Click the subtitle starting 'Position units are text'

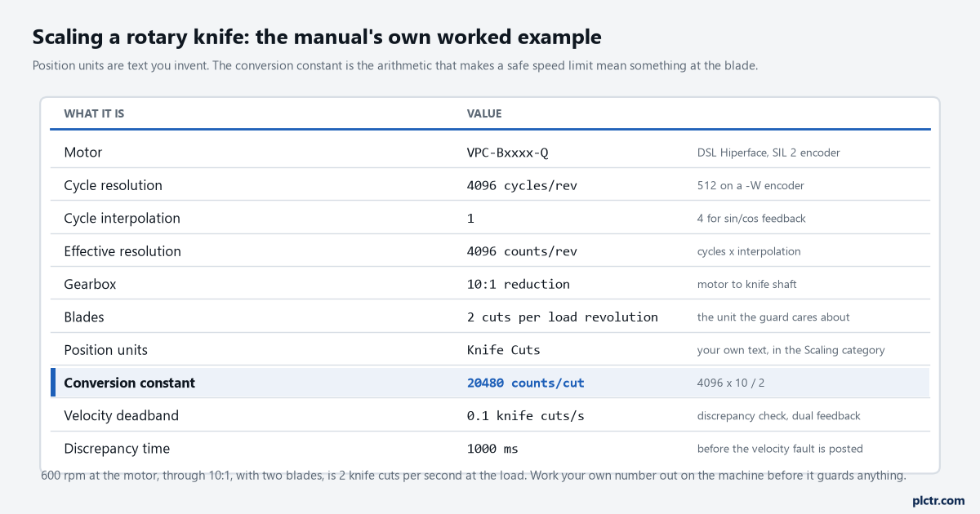395,65
